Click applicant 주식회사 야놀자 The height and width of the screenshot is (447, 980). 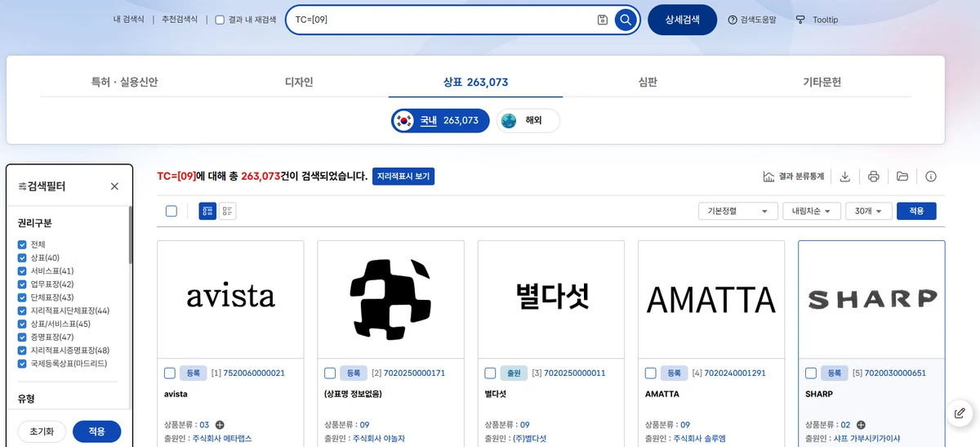point(378,439)
